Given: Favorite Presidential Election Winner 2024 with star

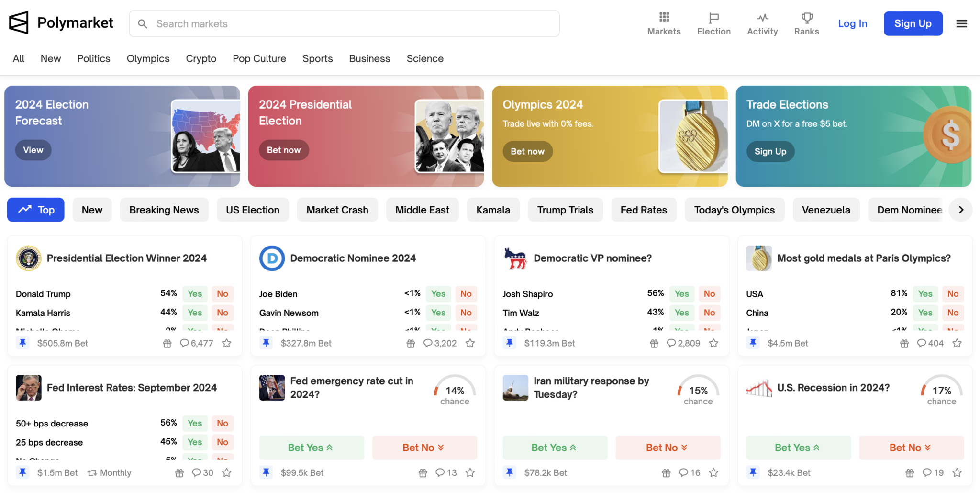Looking at the screenshot, I should click(x=227, y=343).
